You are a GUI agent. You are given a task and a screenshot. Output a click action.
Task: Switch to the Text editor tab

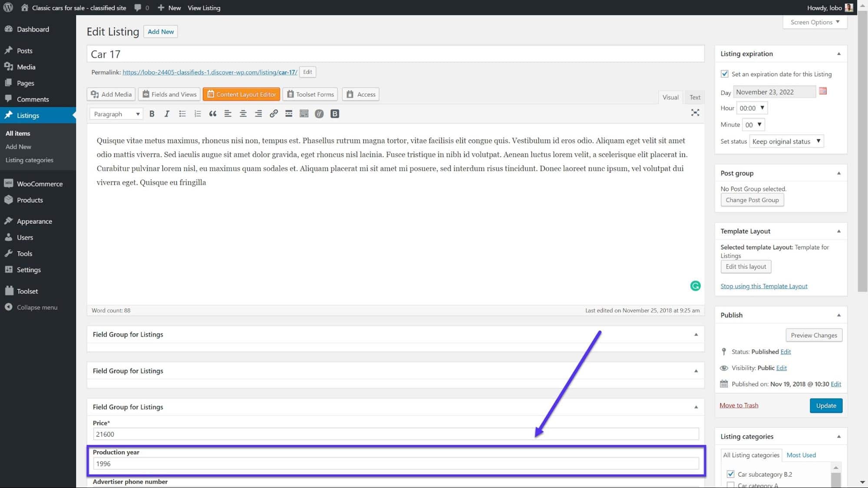click(693, 97)
